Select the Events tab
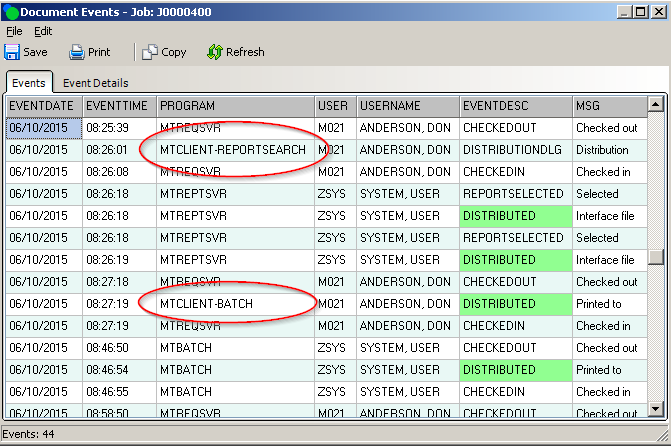Image resolution: width=671 pixels, height=446 pixels. point(28,83)
